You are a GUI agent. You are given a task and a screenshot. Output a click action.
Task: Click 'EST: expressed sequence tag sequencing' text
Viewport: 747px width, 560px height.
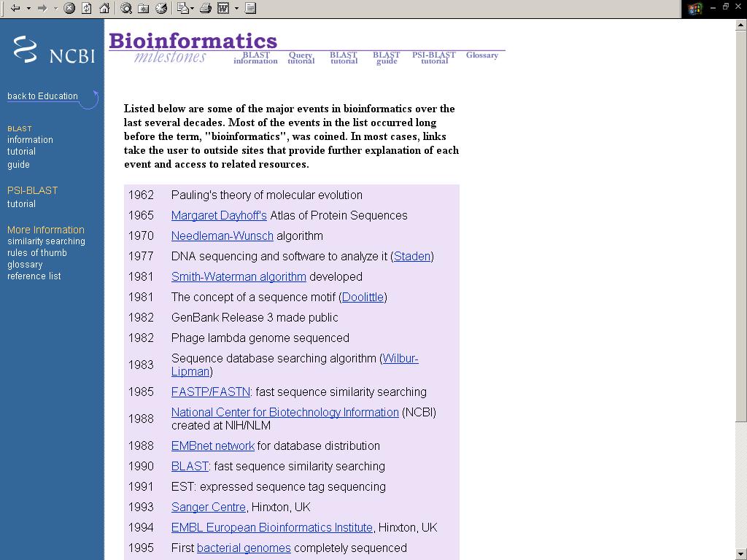click(279, 487)
